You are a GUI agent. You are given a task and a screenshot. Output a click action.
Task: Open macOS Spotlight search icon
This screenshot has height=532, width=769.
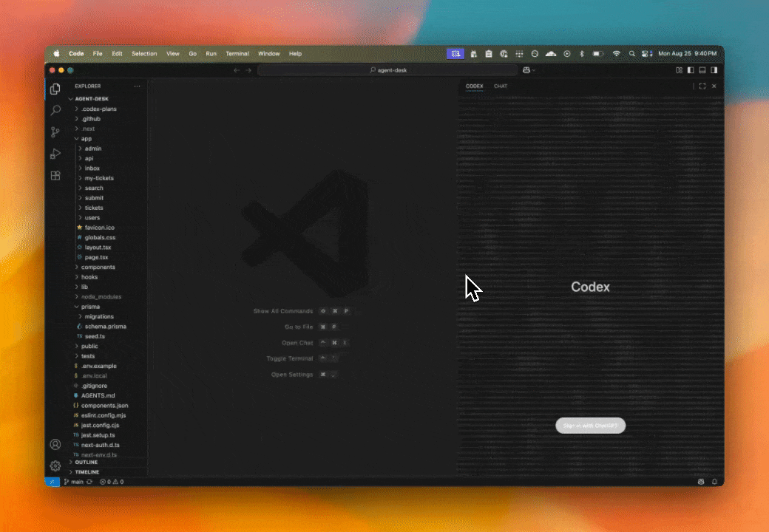632,54
